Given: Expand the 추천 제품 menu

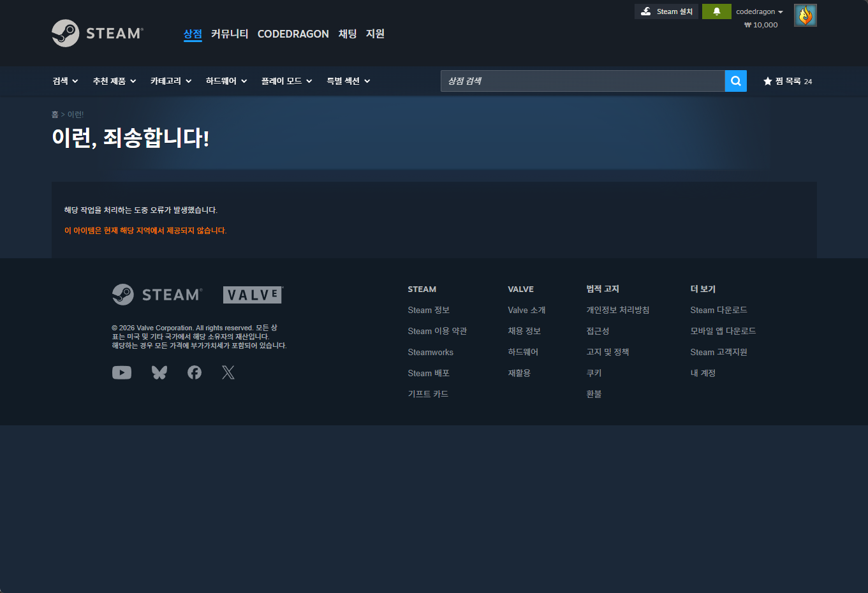Looking at the screenshot, I should [114, 81].
